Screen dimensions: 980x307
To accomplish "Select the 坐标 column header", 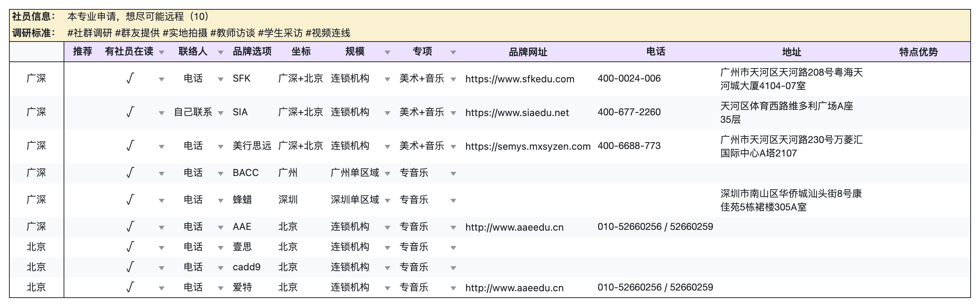I will coord(301,51).
